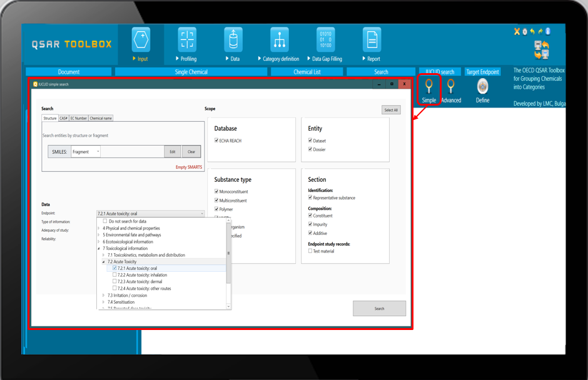Expand 7.1 Toxicokinetics, metabolism and distribution
Screen dimensions: 588x380
(103, 255)
